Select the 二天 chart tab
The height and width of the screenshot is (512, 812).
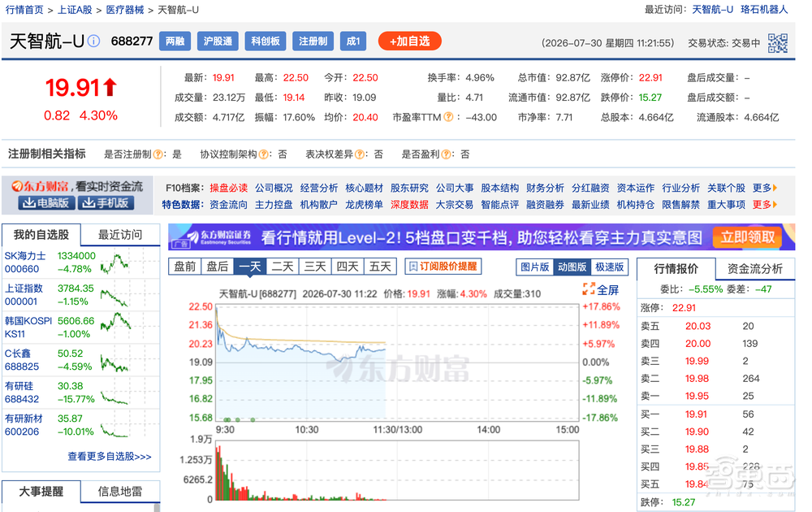click(x=283, y=267)
